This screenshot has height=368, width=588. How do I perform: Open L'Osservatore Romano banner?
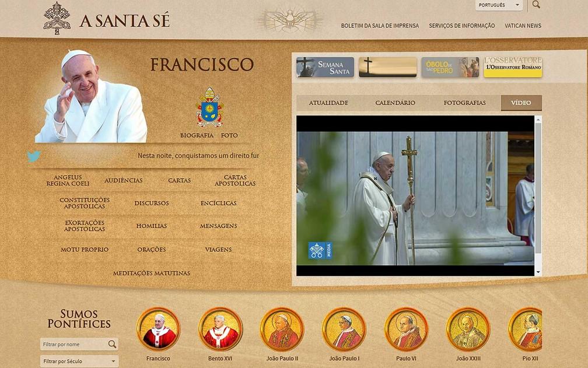point(513,67)
